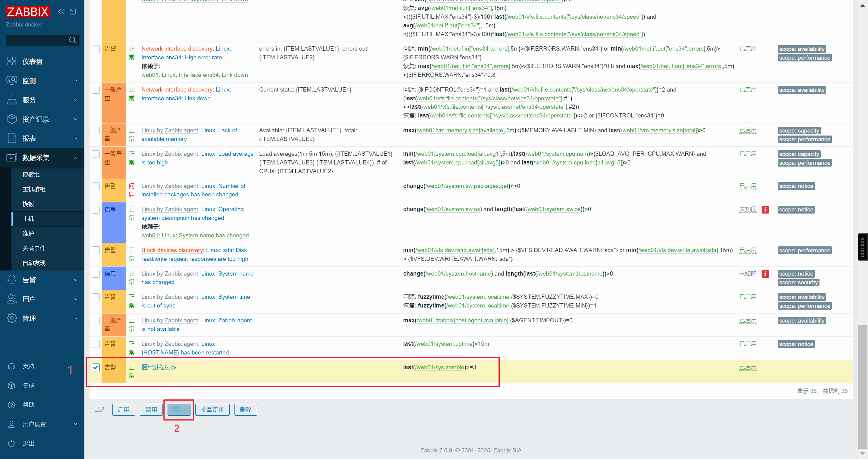This screenshot has height=459, width=868.
Task: Click the 禁用 button
Action: click(151, 410)
